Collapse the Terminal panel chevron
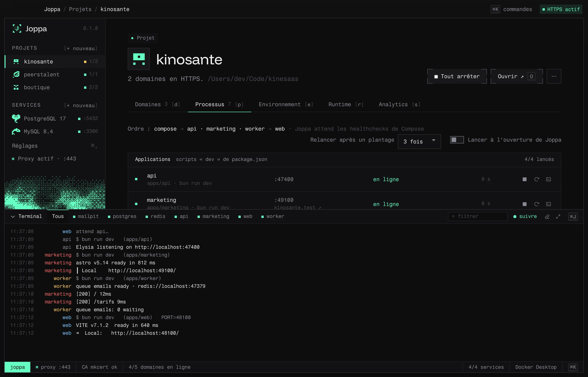The width and height of the screenshot is (588, 377). pos(13,217)
